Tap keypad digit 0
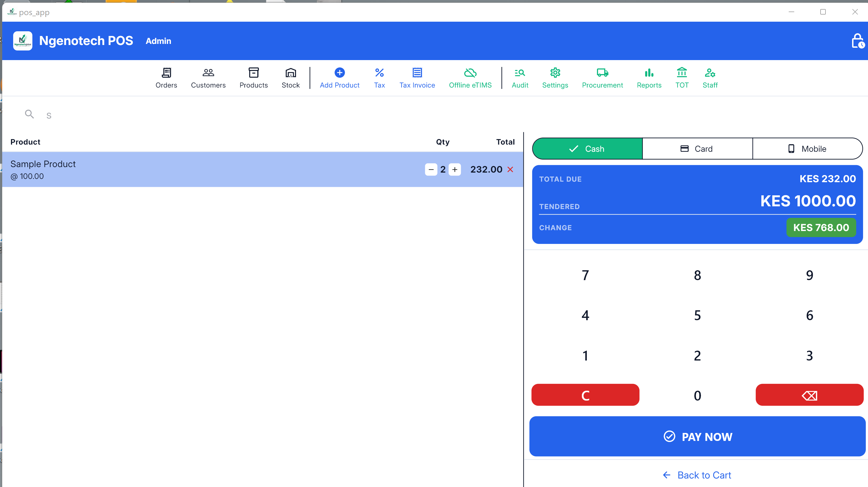Screen dimensions: 868x487 (697, 395)
